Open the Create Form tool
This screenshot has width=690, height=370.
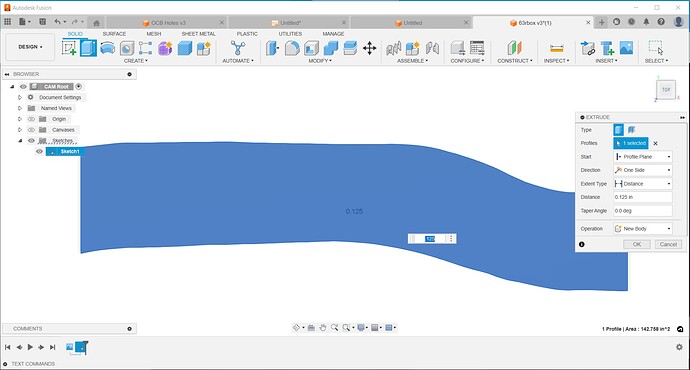click(165, 48)
